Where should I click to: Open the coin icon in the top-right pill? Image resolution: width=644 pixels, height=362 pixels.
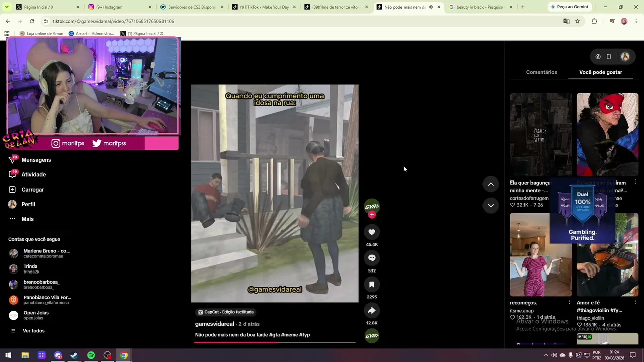[x=598, y=57]
